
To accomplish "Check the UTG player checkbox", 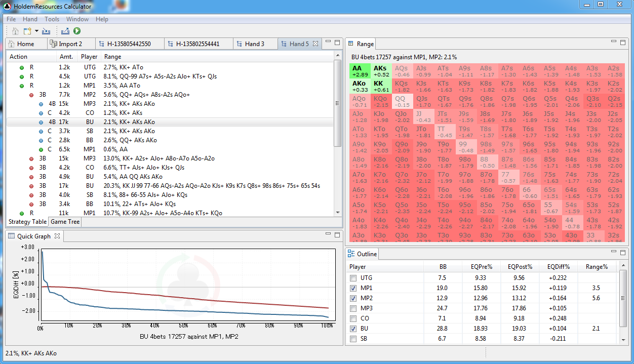I will click(x=353, y=278).
